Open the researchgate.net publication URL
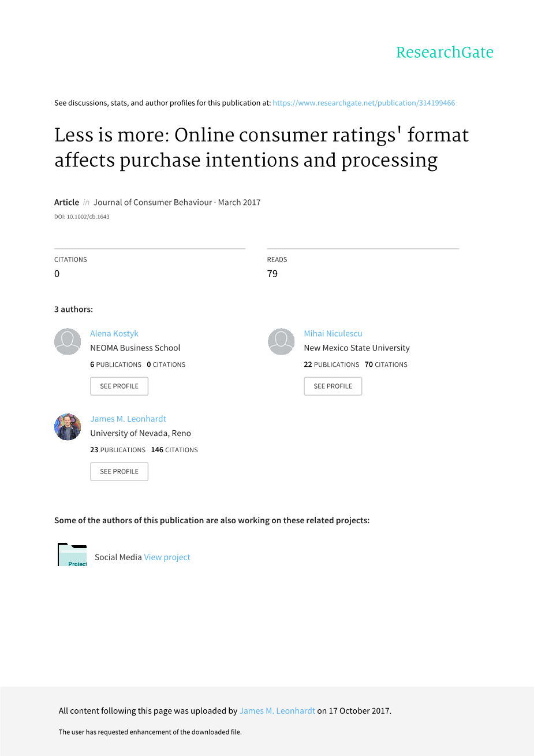This screenshot has height=756, width=534. point(364,103)
